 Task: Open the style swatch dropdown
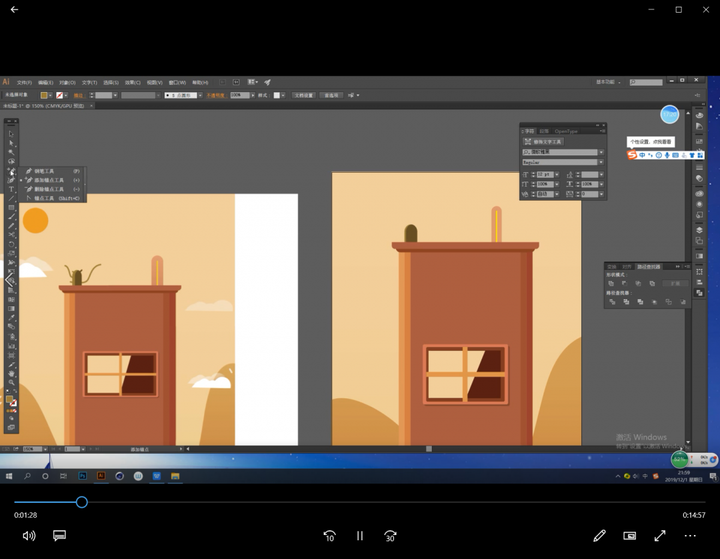[283, 96]
